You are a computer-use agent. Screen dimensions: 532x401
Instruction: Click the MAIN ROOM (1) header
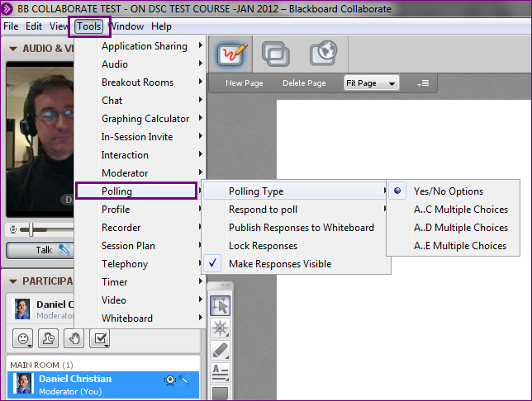pyautogui.click(x=41, y=365)
